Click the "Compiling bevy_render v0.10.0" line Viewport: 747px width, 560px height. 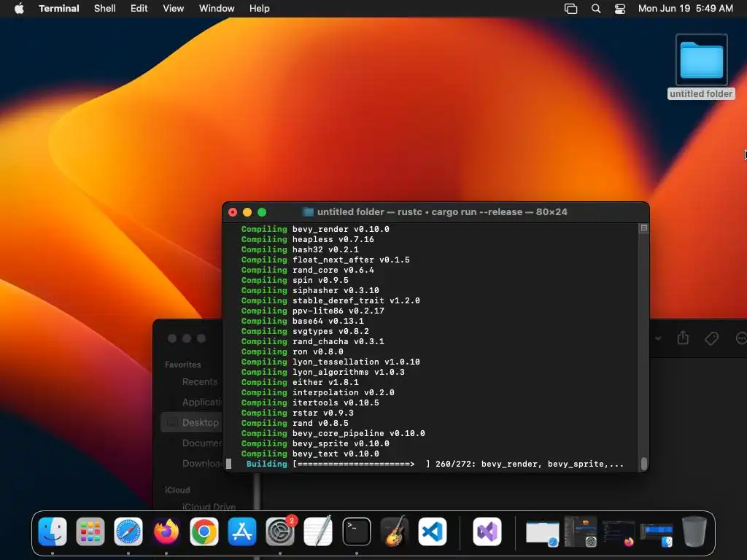pyautogui.click(x=315, y=229)
